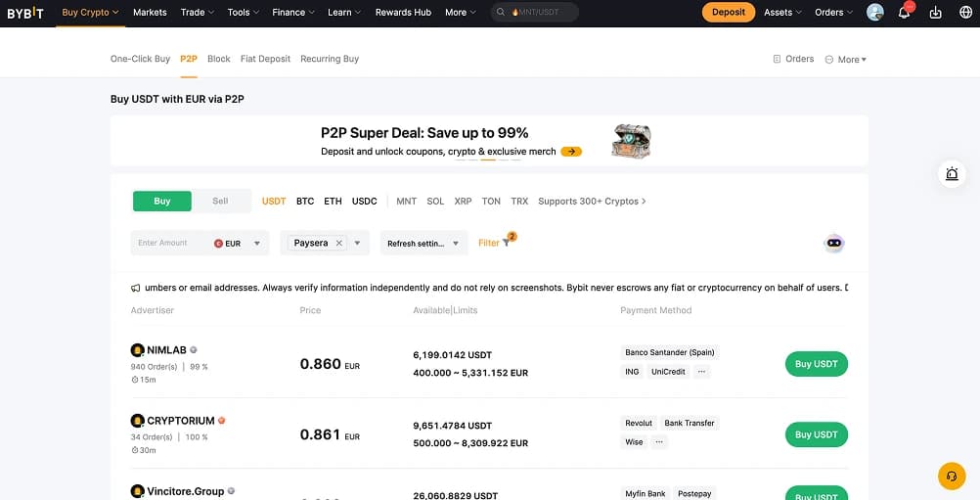
Task: Click CRYPTORIUM orange badge
Action: [x=221, y=421]
